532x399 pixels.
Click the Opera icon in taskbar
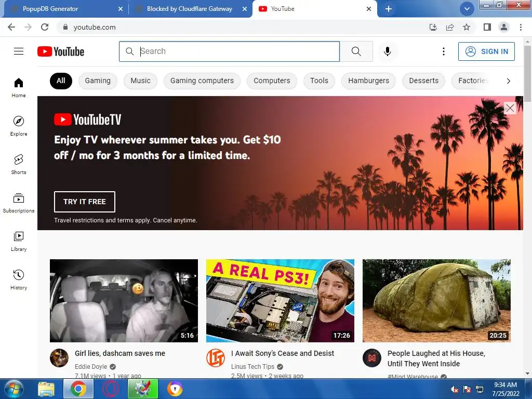pos(111,389)
